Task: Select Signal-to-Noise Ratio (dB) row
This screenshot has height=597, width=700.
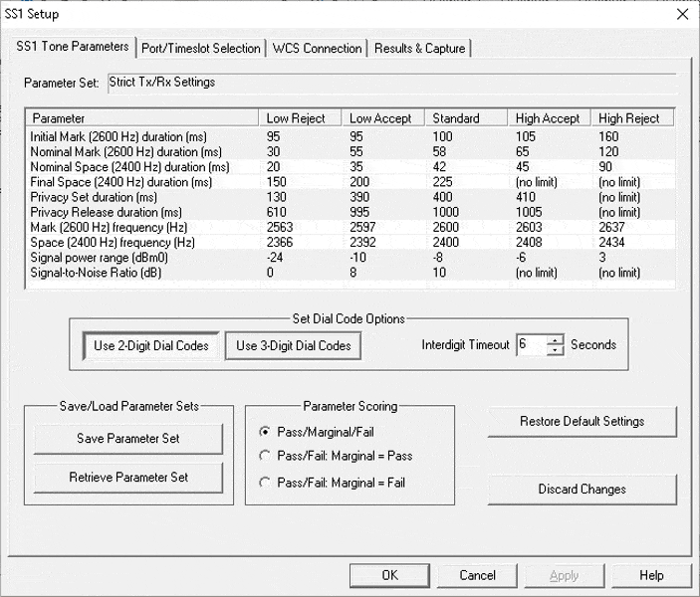Action: tap(350, 273)
